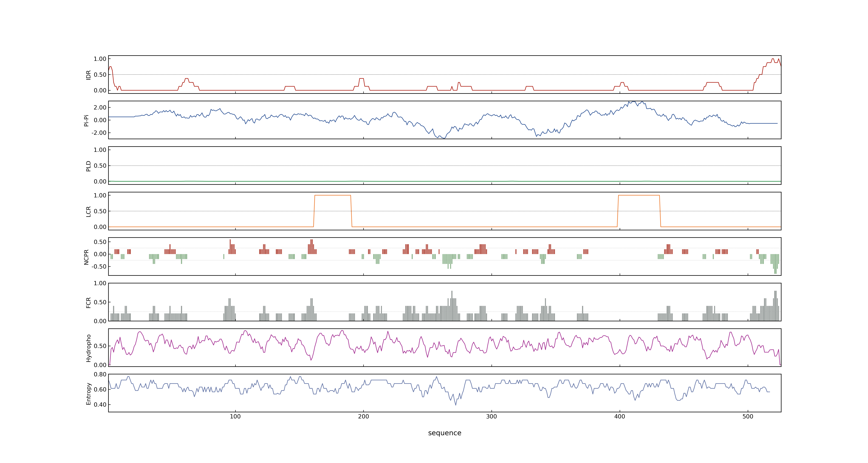Click the x-axis tick label 200
Viewport: 868px width, 463px height.
tap(363, 416)
